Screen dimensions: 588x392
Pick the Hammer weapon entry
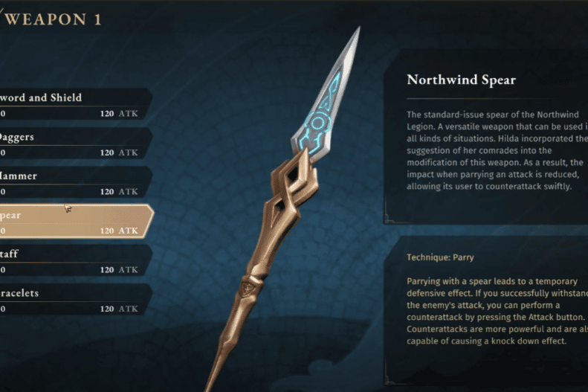pyautogui.click(x=75, y=182)
